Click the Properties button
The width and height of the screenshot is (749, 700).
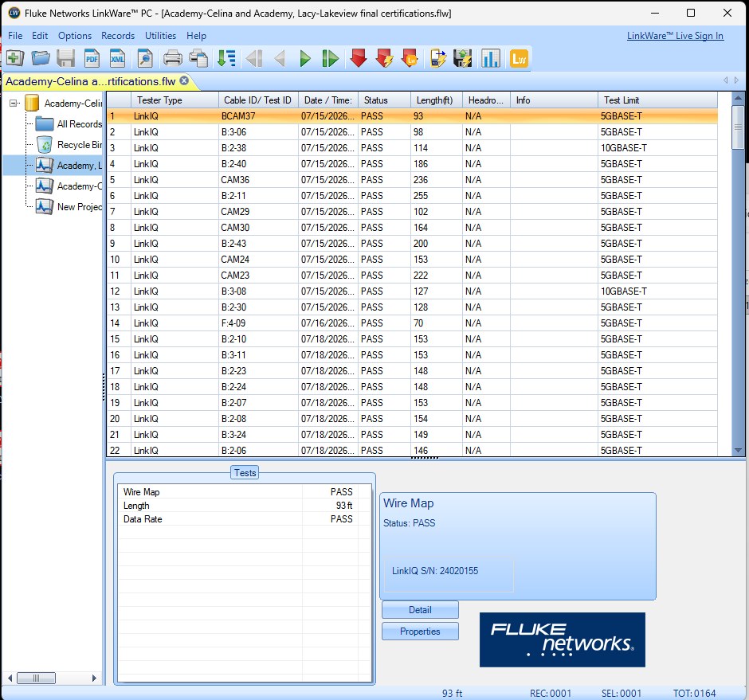[420, 632]
